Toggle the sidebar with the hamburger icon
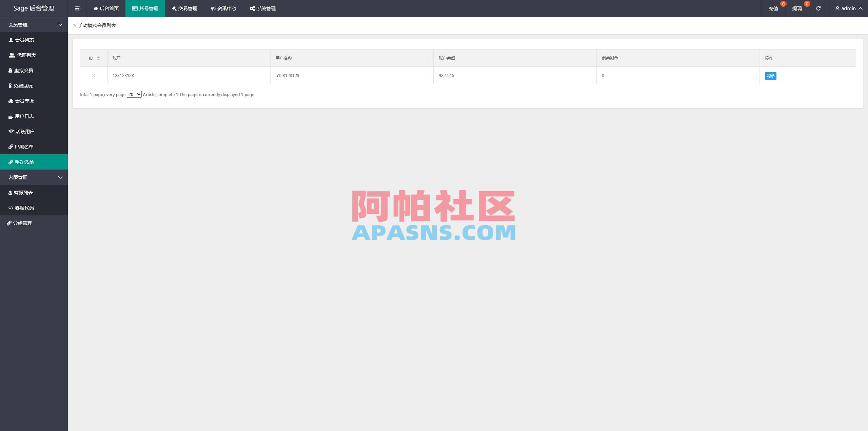The image size is (868, 431). point(77,8)
